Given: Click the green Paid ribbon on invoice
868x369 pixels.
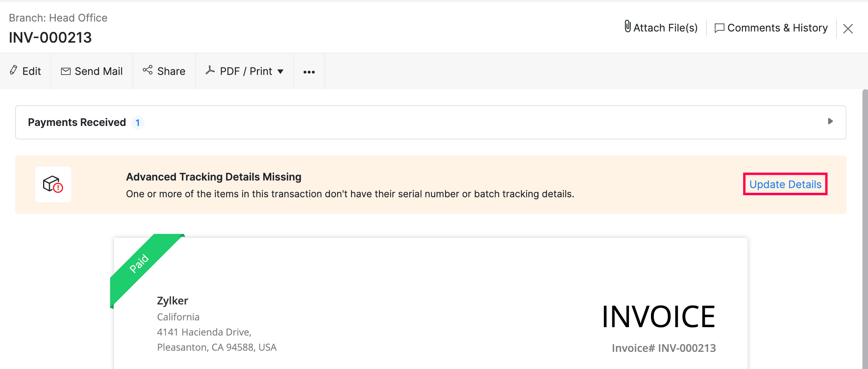Looking at the screenshot, I should pyautogui.click(x=139, y=264).
